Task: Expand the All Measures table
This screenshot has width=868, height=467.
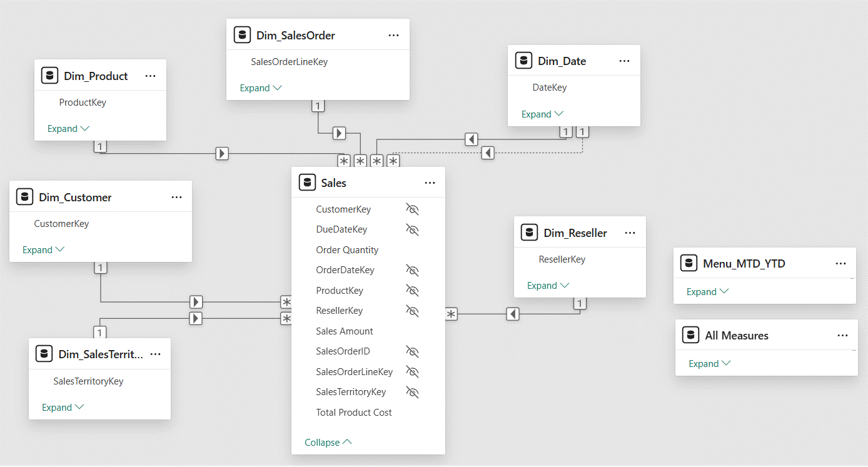Action: point(709,364)
